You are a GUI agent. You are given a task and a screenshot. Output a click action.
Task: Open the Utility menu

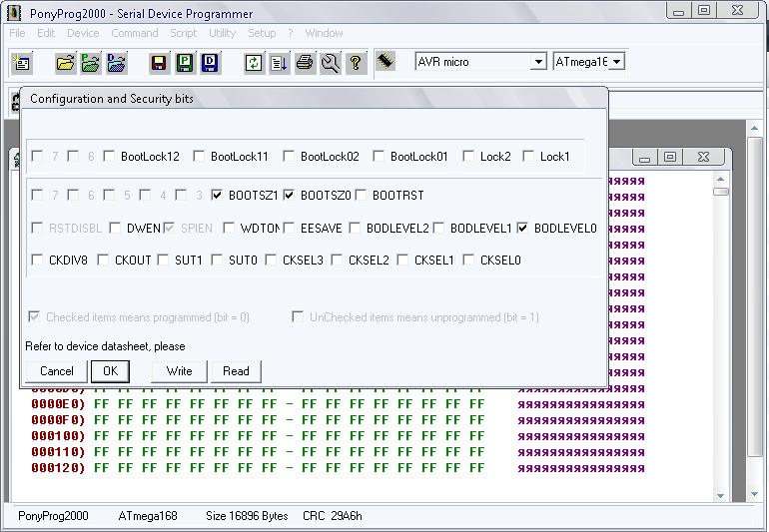pos(222,33)
